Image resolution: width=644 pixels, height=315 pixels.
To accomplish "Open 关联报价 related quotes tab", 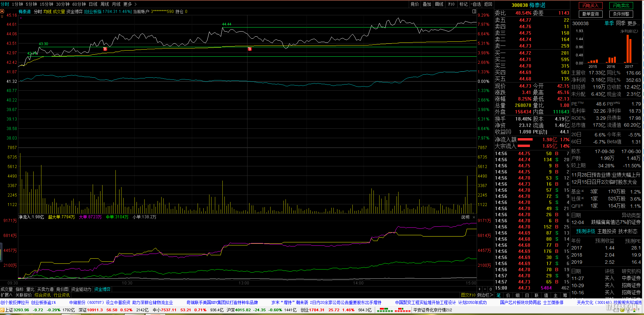I will click(23, 295).
